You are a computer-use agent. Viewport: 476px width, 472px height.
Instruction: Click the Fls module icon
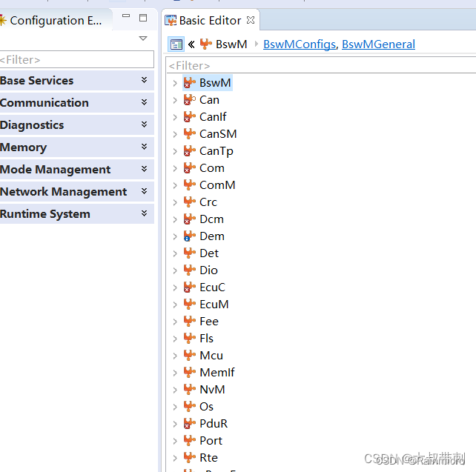[190, 338]
